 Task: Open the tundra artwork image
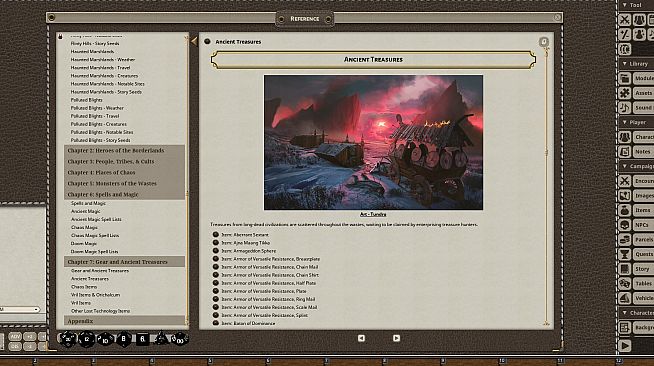(373, 142)
